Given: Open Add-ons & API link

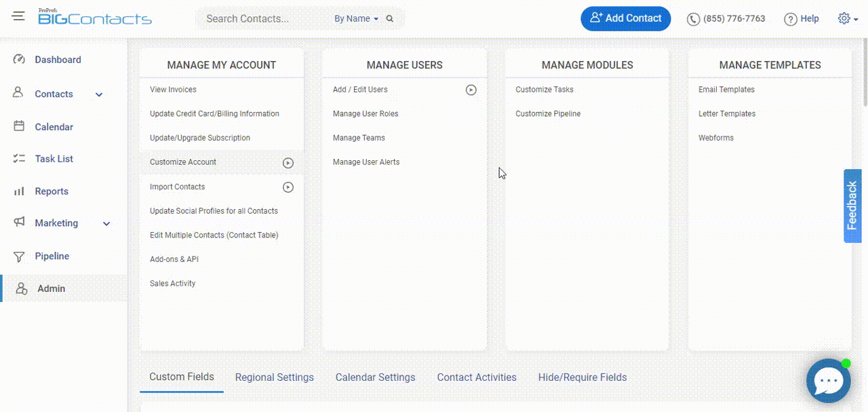Looking at the screenshot, I should pyautogui.click(x=174, y=259).
